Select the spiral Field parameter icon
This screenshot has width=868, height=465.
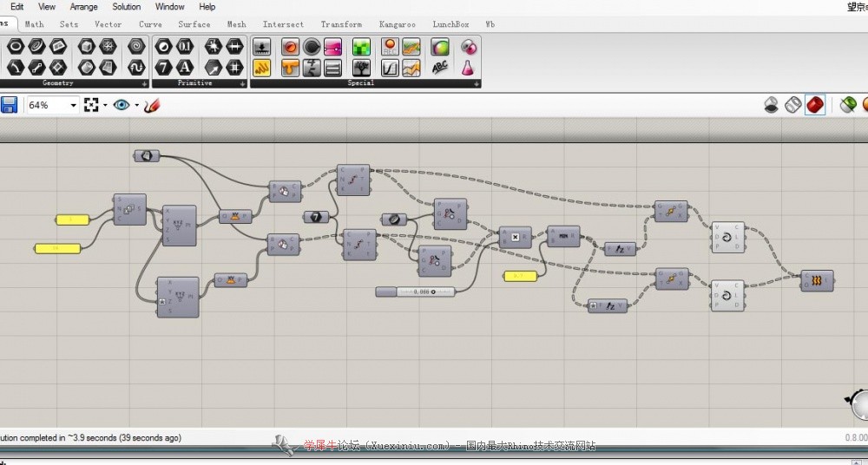tap(136, 46)
